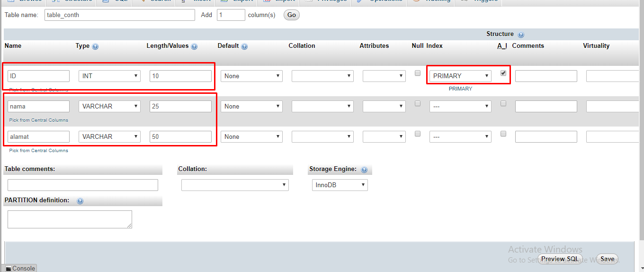Click the length field showing 25

180,106
